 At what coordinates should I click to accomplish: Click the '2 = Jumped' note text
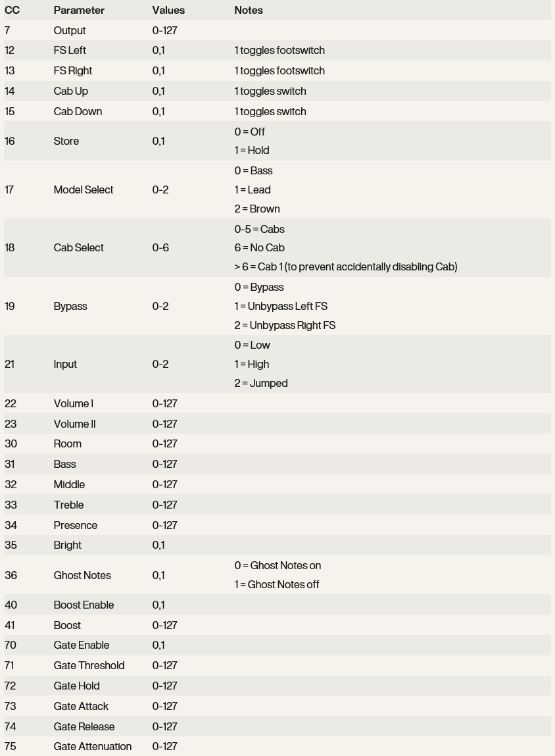[x=261, y=384]
